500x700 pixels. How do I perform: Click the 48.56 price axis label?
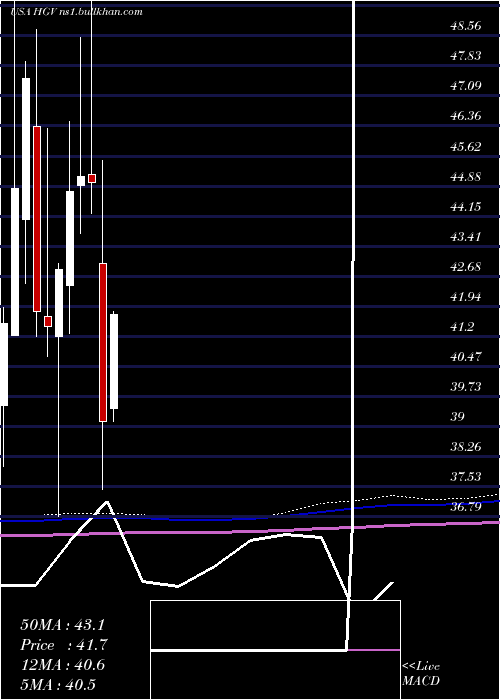466,25
